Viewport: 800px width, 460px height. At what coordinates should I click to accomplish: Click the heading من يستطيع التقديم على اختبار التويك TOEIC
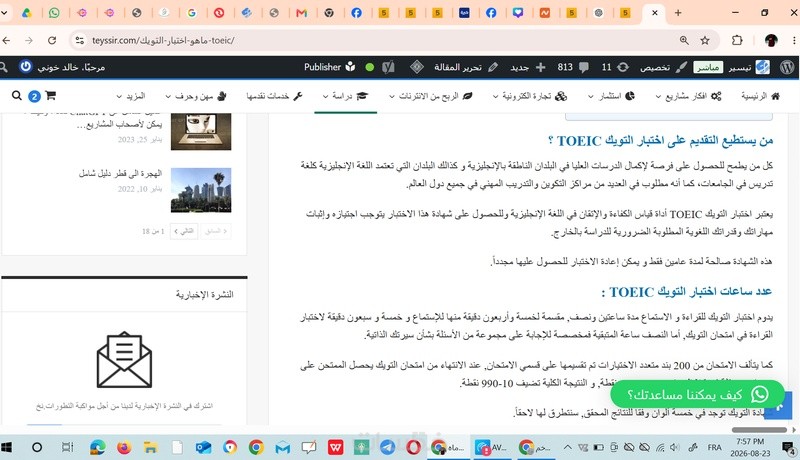[x=660, y=140]
